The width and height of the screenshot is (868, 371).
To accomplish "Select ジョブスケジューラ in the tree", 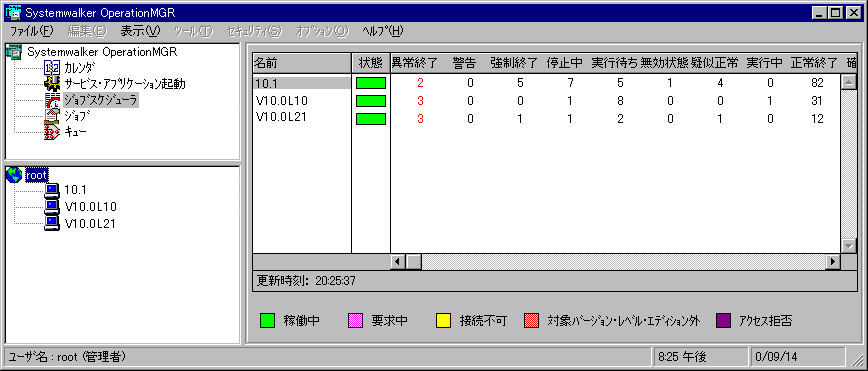I will (x=100, y=101).
